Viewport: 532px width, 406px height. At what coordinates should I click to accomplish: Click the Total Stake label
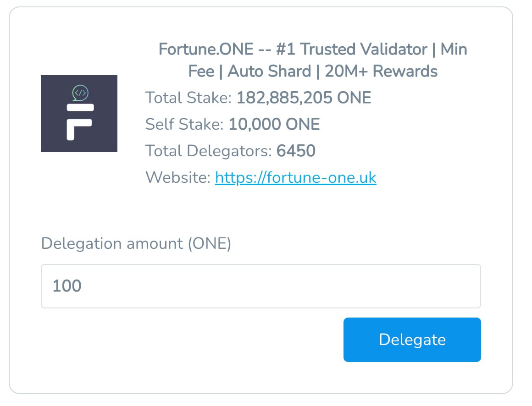tap(188, 98)
